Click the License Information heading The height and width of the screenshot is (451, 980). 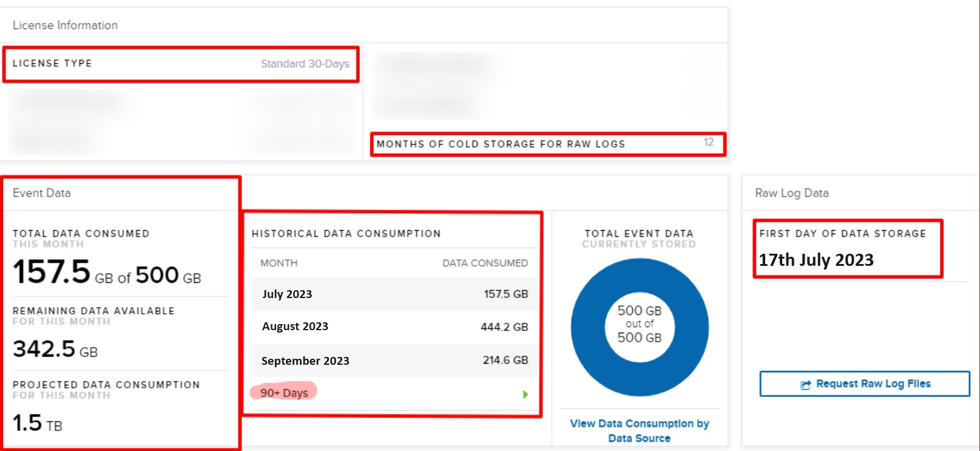pos(65,25)
